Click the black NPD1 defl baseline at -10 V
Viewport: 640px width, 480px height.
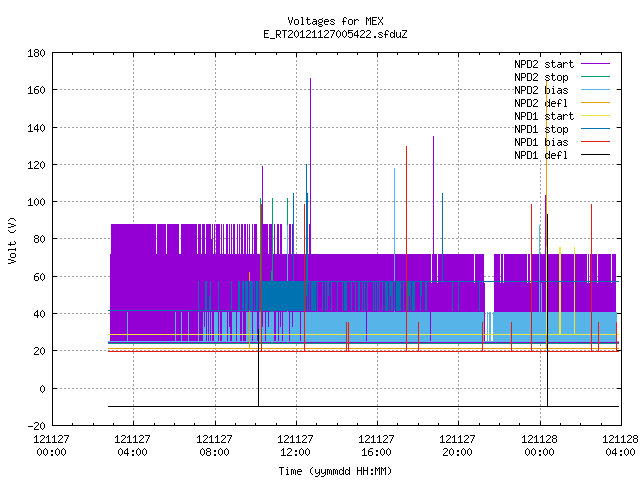tap(363, 407)
